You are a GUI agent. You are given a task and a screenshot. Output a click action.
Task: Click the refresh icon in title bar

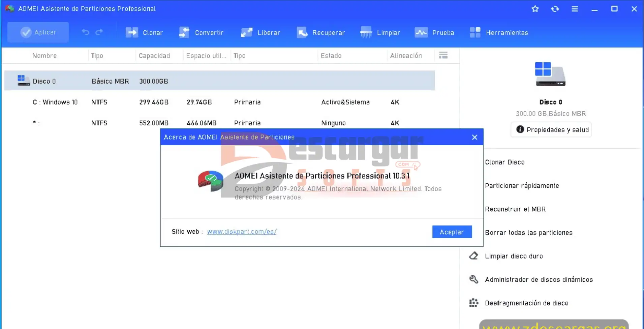click(555, 9)
